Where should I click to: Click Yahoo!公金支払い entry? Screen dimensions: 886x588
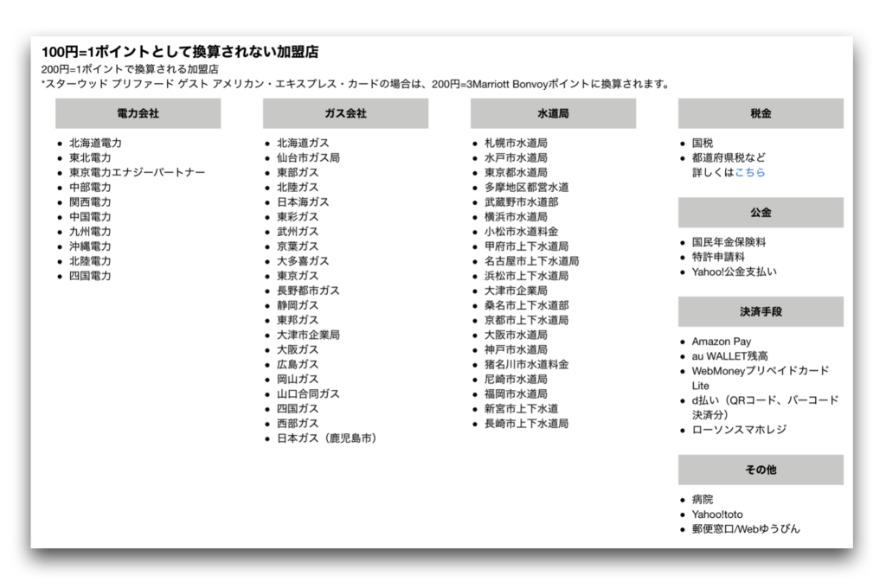pyautogui.click(x=734, y=272)
